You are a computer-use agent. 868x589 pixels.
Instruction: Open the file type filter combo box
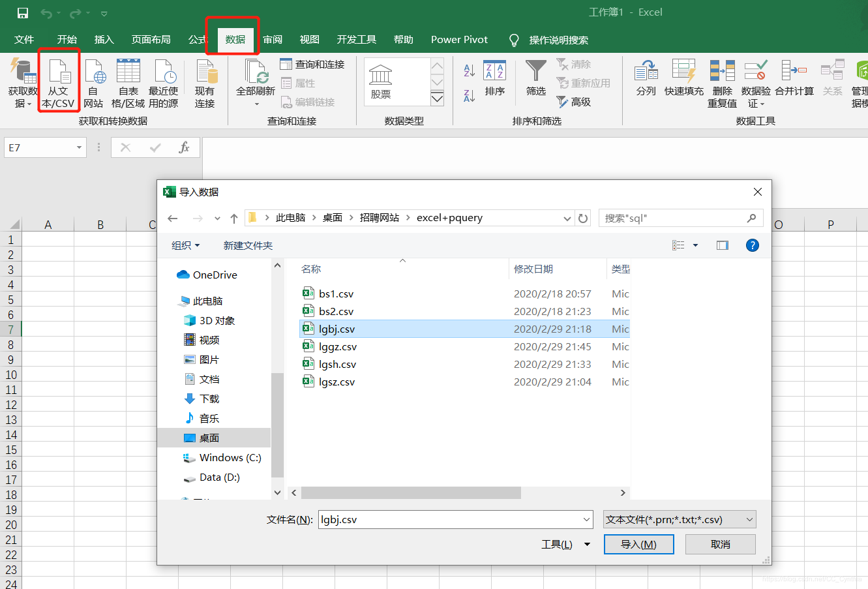(680, 520)
